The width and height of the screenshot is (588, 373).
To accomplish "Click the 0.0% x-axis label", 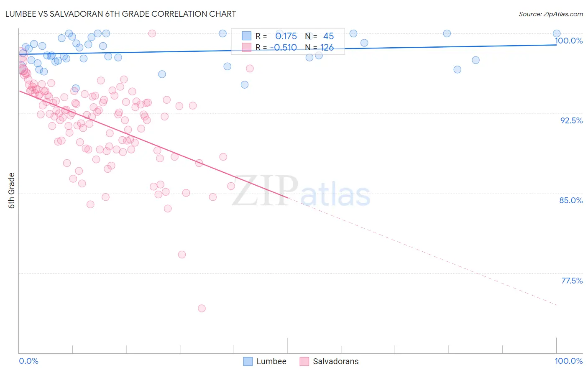I will coord(29,361).
